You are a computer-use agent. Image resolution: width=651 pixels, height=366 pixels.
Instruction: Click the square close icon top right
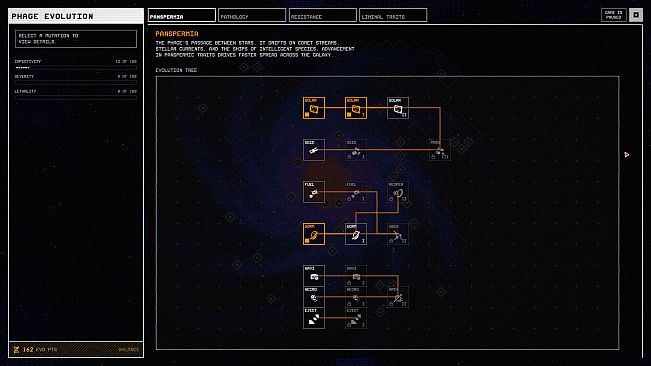[x=636, y=15]
